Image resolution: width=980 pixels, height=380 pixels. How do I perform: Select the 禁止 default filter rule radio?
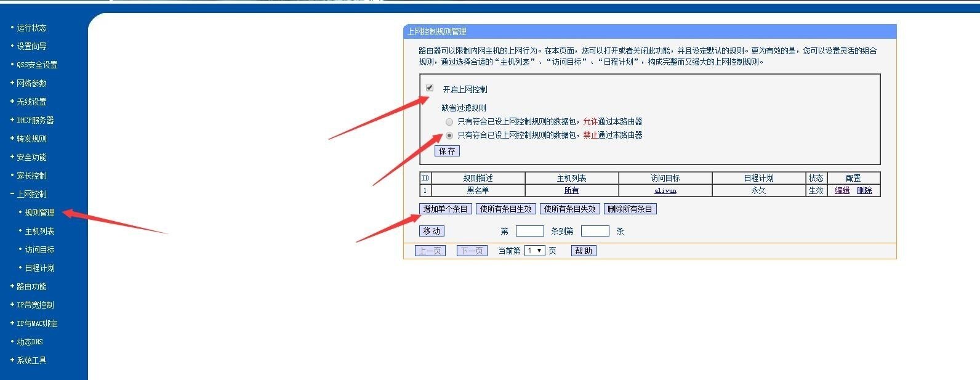click(x=449, y=135)
